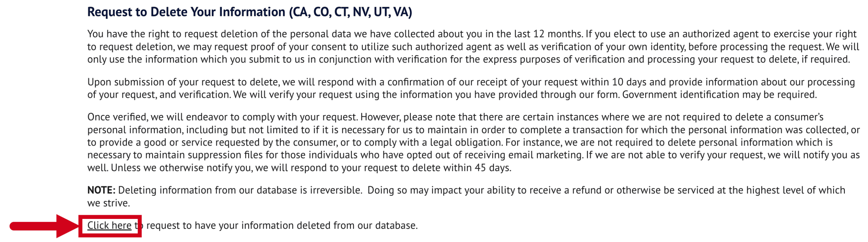Click the text 'last 12 months'

pyautogui.click(x=548, y=34)
